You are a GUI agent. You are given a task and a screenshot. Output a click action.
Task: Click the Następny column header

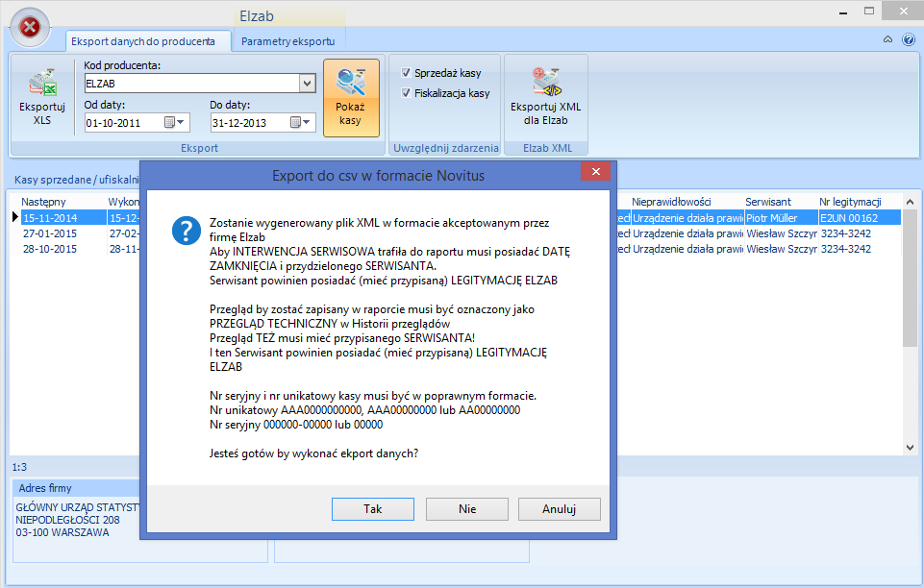62,202
